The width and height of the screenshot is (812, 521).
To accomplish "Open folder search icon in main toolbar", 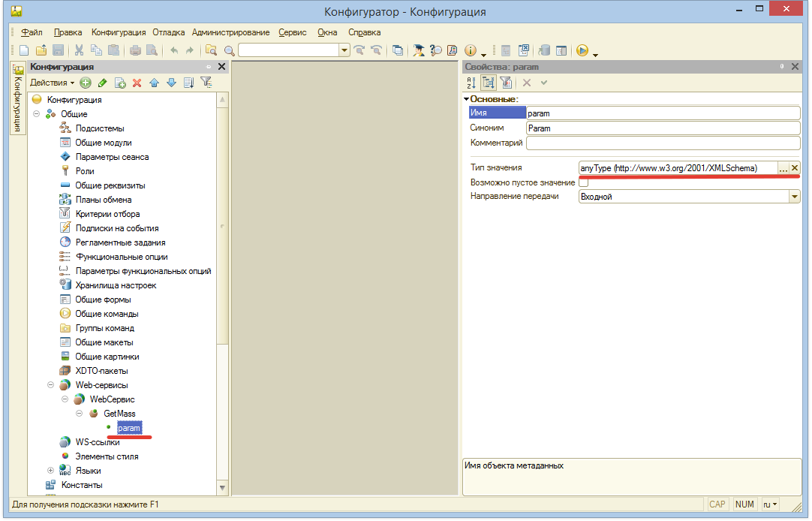I will (211, 51).
